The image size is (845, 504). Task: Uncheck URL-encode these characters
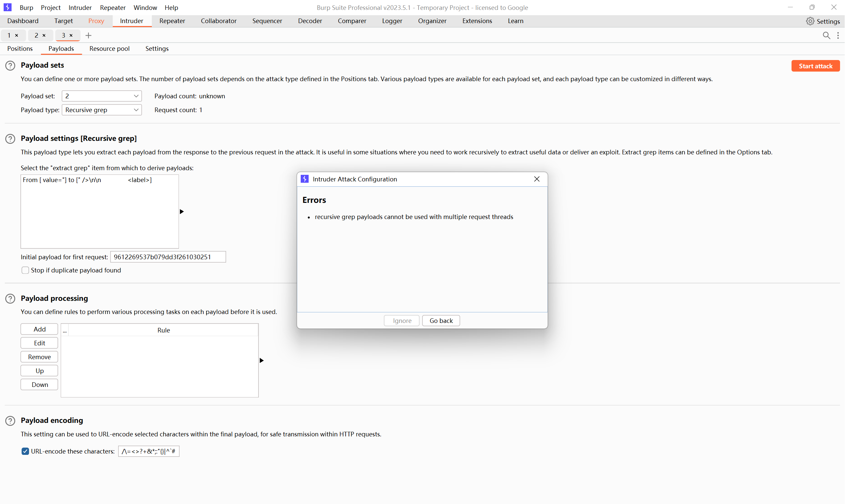pyautogui.click(x=25, y=451)
